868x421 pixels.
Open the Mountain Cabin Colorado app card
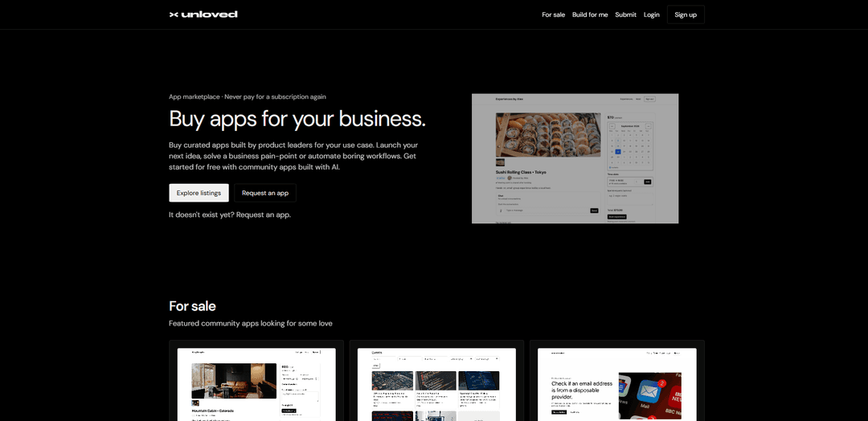(256, 381)
